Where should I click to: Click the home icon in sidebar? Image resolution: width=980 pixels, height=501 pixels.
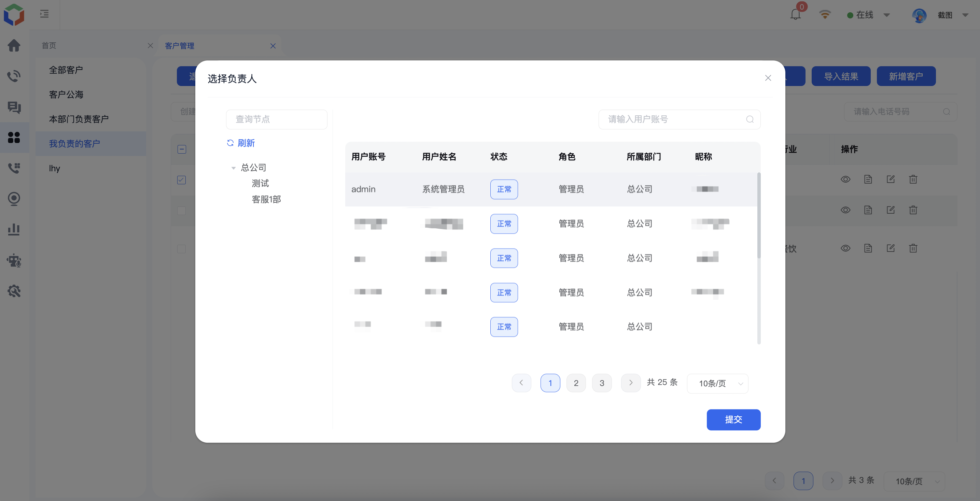[14, 46]
